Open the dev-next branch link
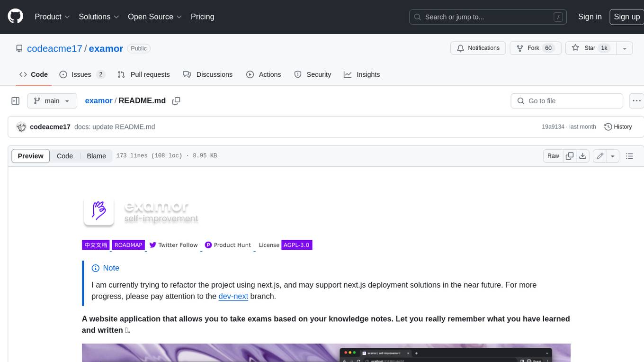 233,296
